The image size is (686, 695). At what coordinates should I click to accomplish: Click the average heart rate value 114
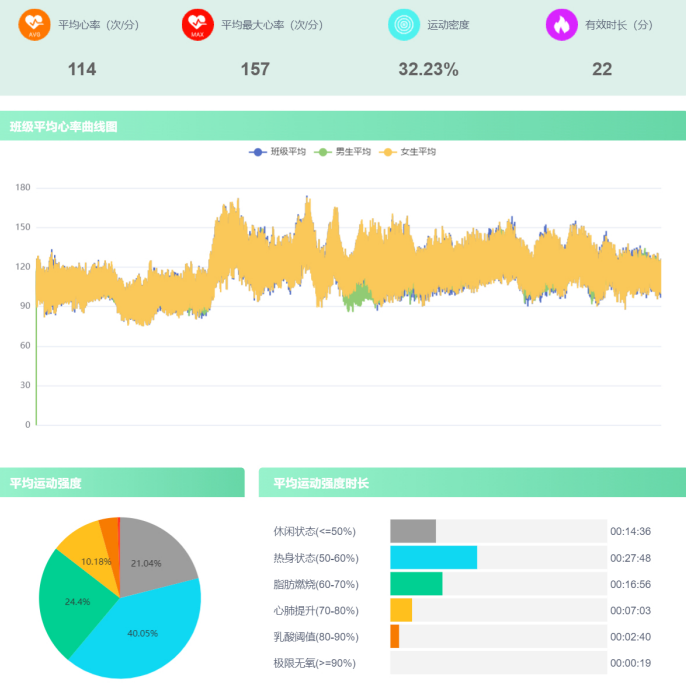[82, 69]
